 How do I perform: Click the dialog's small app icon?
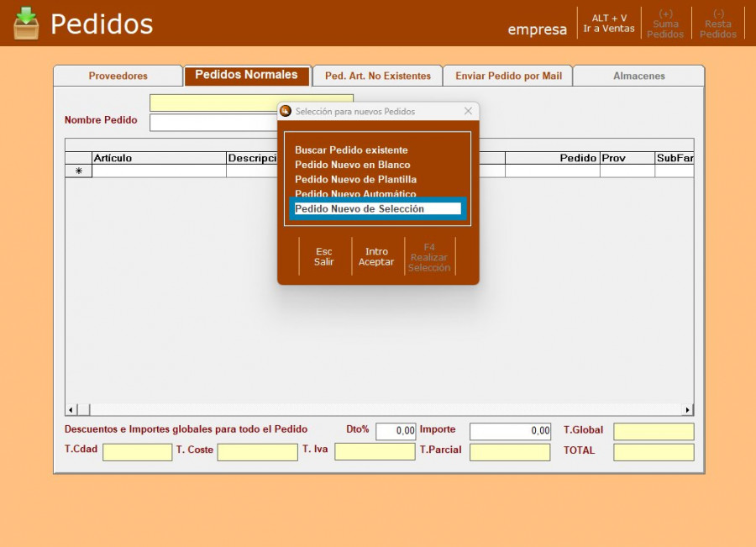(x=286, y=111)
